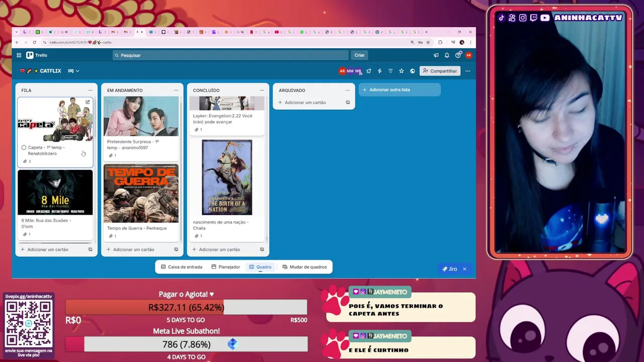Open the board visibility globe icon
Image resolution: width=644 pixels, height=362 pixels.
click(x=413, y=71)
